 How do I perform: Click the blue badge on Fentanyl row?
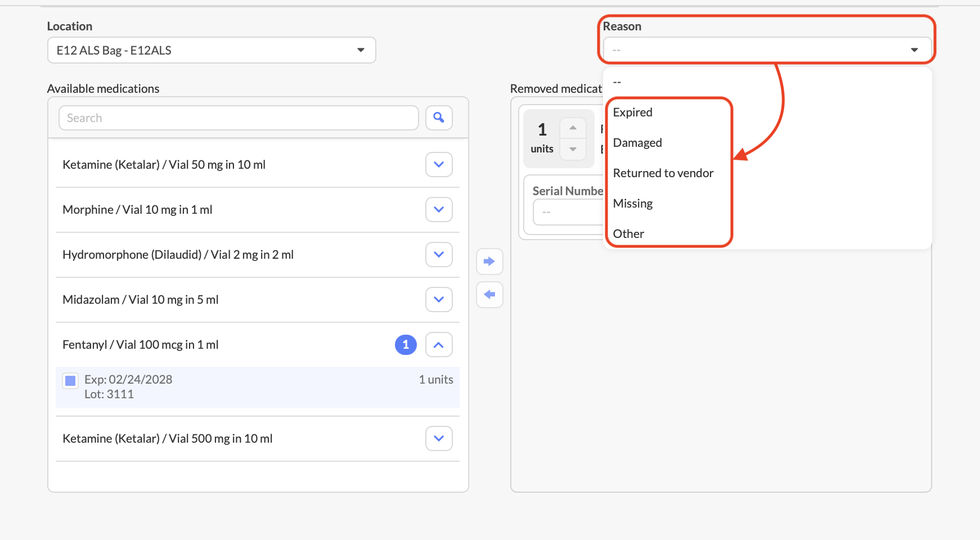point(406,345)
